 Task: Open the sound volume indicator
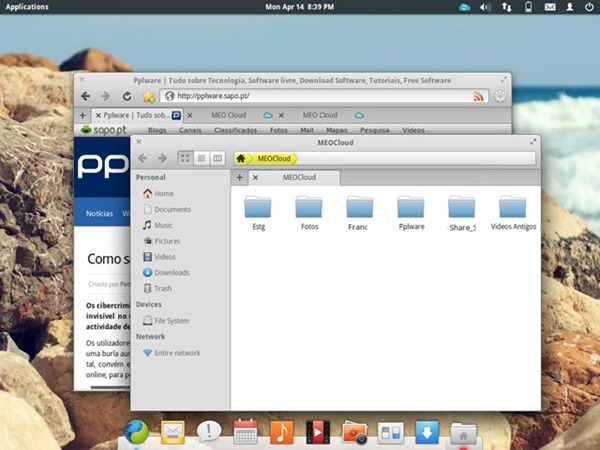pyautogui.click(x=485, y=7)
